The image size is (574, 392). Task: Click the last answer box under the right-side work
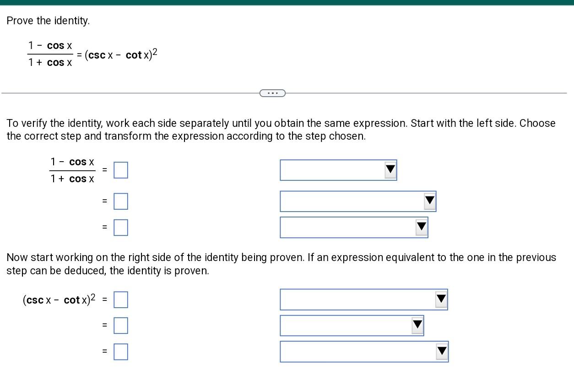click(120, 352)
